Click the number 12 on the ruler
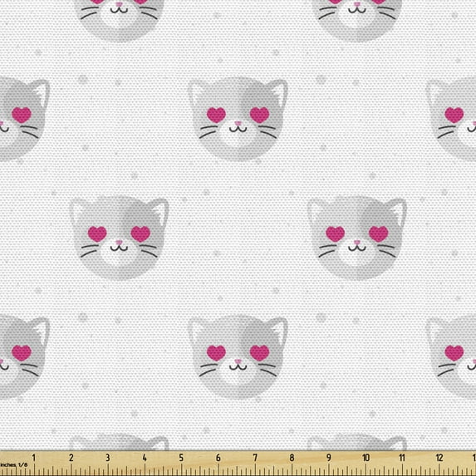476x476 pixels. pyautogui.click(x=439, y=458)
